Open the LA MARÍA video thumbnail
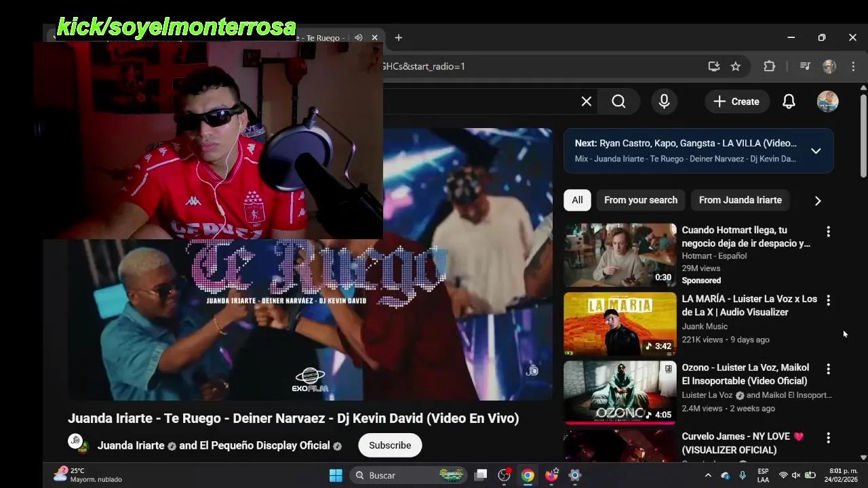This screenshot has height=488, width=868. point(620,324)
